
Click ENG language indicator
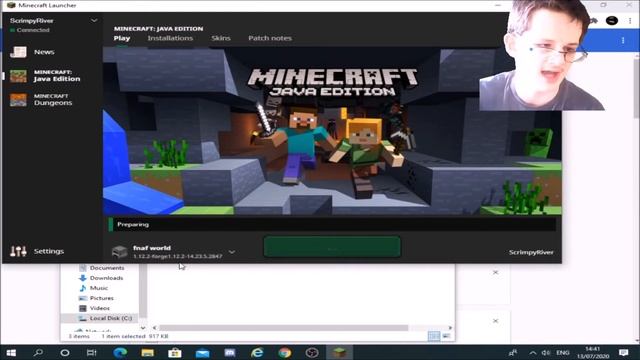pos(562,353)
